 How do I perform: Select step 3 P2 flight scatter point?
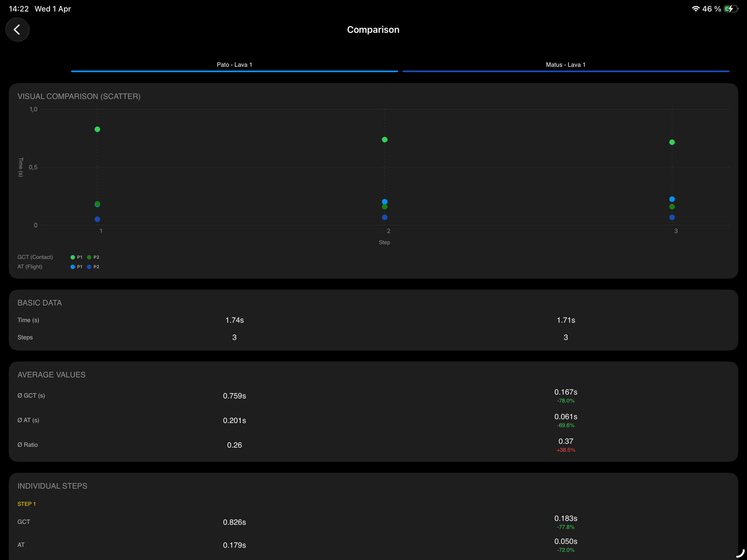click(672, 217)
